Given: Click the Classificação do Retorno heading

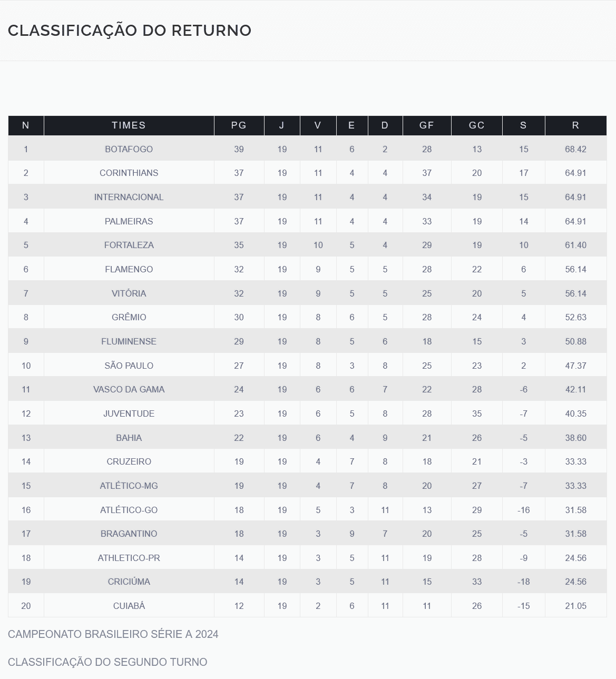Looking at the screenshot, I should tap(130, 31).
